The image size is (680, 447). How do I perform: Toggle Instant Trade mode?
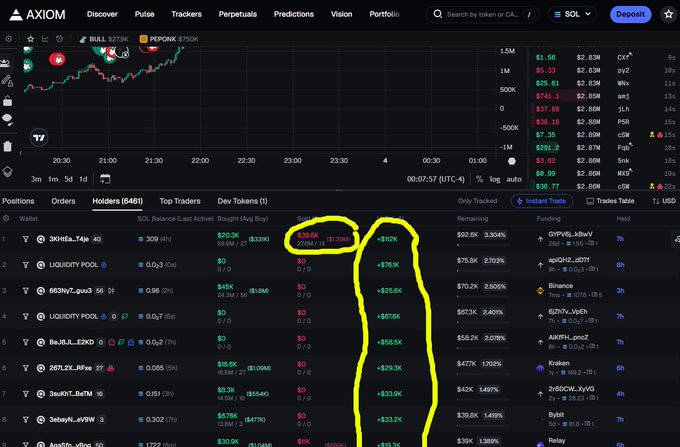542,201
